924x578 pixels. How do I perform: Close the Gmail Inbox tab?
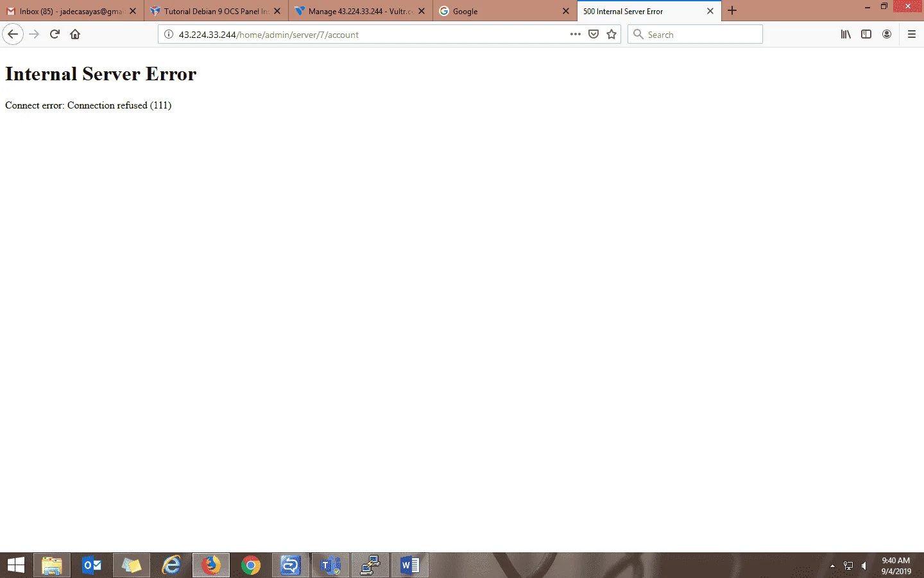133,11
